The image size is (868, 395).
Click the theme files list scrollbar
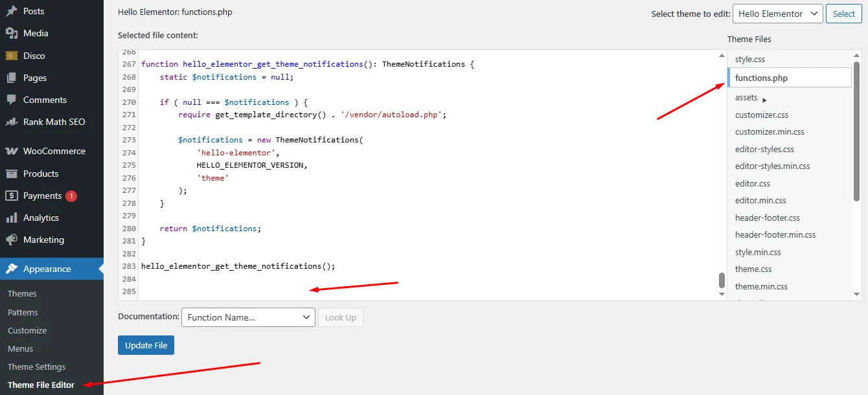click(857, 133)
